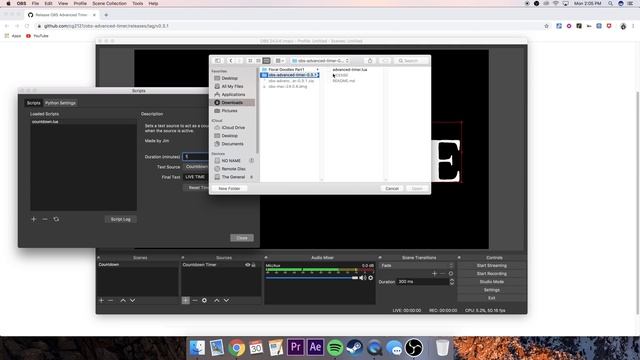640x360 pixels.
Task: Add a script with the plus icon in Scripts window
Action: point(34,219)
